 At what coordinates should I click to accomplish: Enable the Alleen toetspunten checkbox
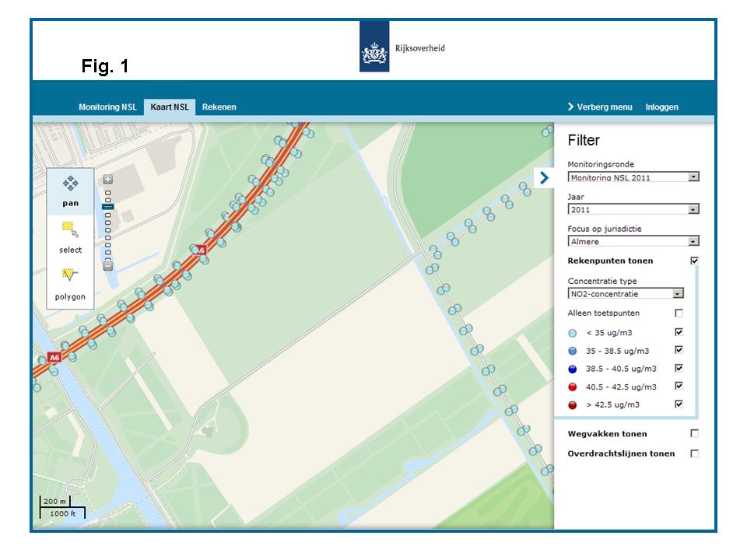point(679,313)
